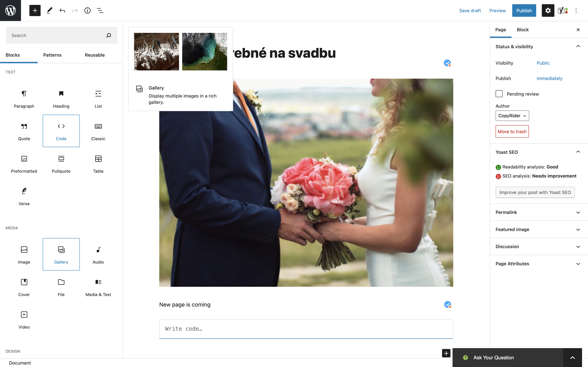The width and height of the screenshot is (588, 367).
Task: Select the Quote block icon
Action: pyautogui.click(x=24, y=131)
